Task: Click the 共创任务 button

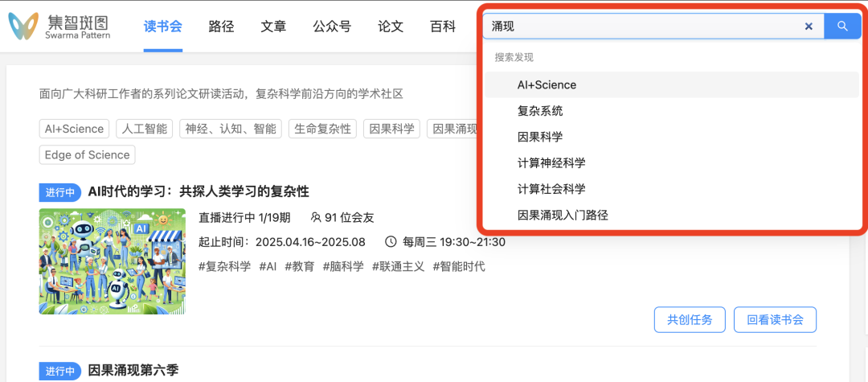Action: point(690,319)
